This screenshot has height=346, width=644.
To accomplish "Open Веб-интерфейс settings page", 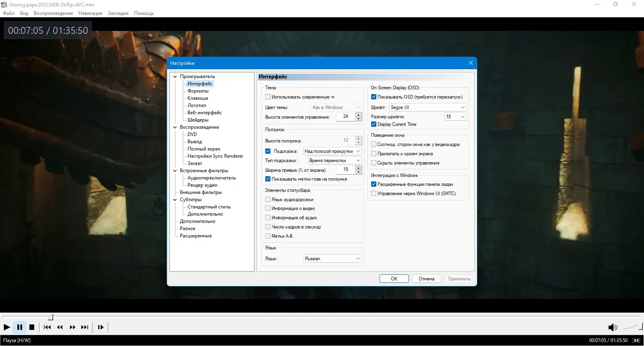I will (204, 113).
